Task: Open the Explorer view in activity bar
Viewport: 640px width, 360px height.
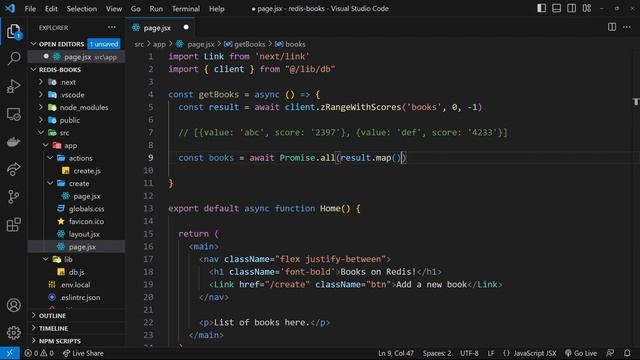Action: (x=13, y=31)
